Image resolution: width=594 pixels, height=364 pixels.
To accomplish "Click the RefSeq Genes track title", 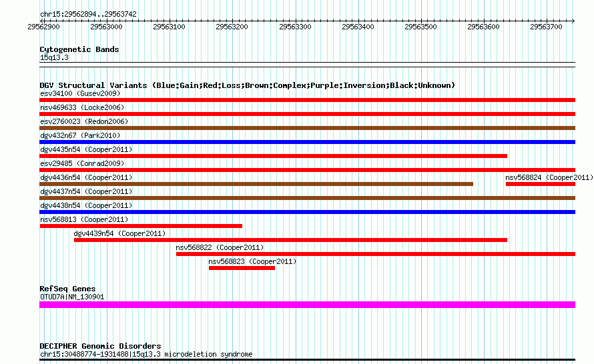I will coord(67,289).
